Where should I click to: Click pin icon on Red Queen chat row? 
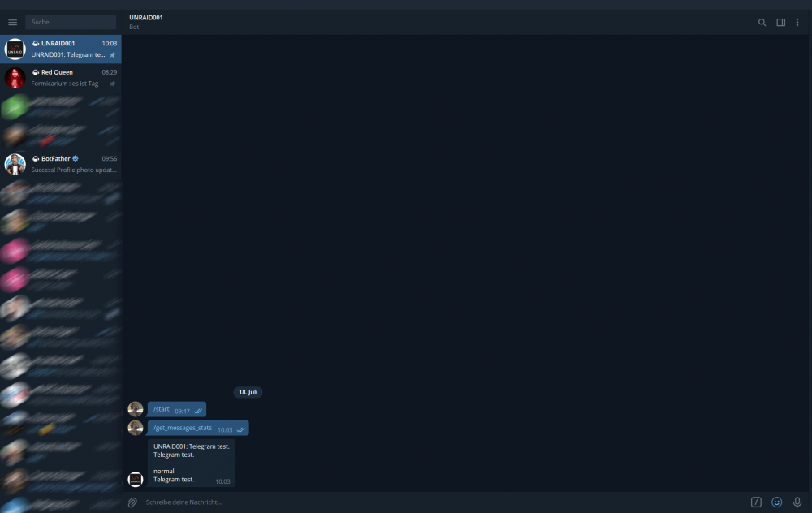click(112, 84)
